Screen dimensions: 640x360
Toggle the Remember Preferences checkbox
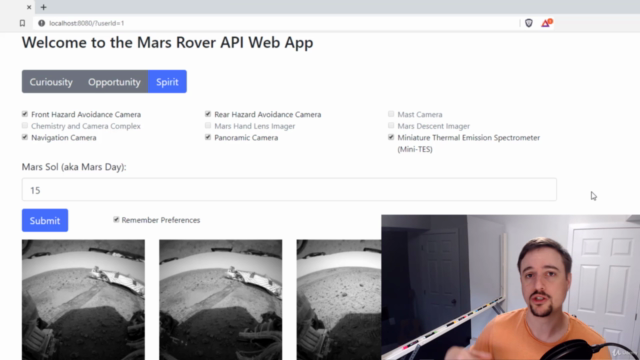tap(116, 220)
